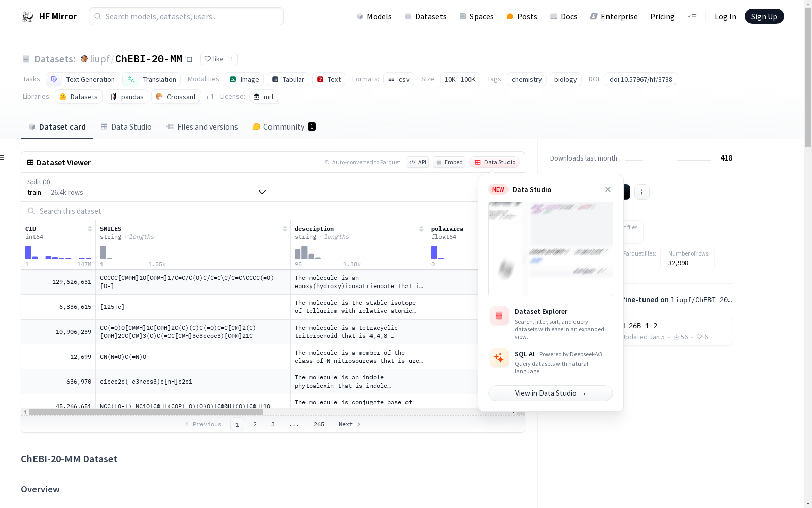Open the Data Studio tab
Image resolution: width=812 pixels, height=508 pixels.
point(126,127)
